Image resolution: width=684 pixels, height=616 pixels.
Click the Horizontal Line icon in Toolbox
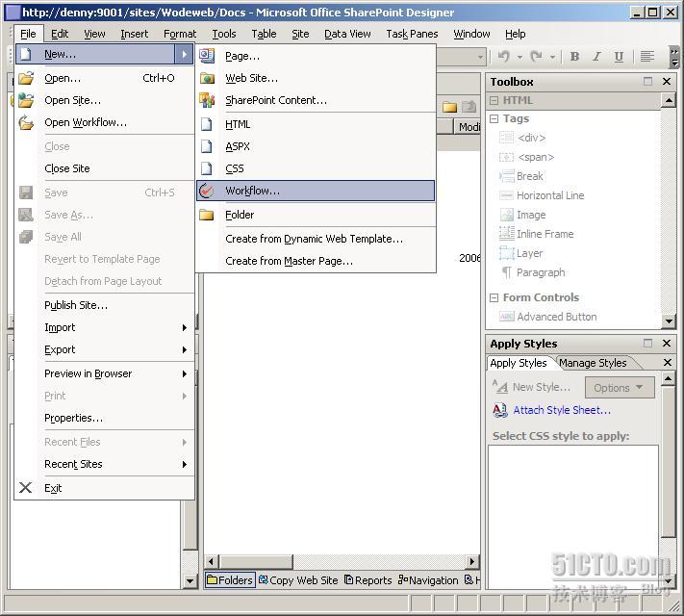click(x=506, y=195)
